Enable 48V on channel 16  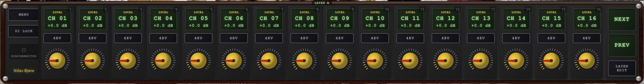[587, 38]
